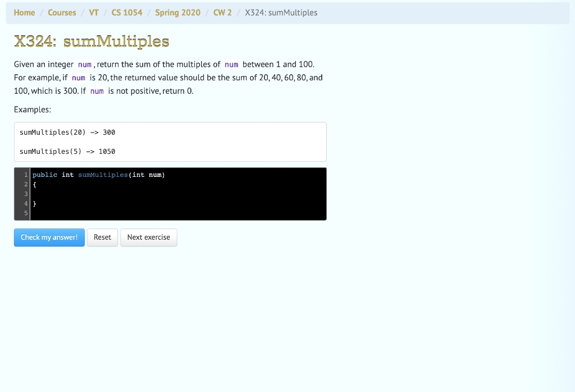This screenshot has width=575, height=392.
Task: Go to Next exercise
Action: tap(148, 237)
